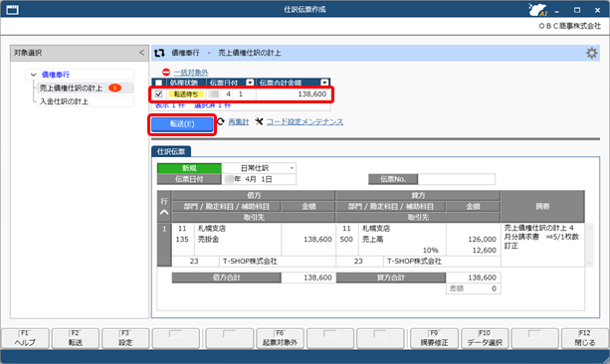Click the F6 起票対象外 function key
This screenshot has width=610, height=364.
tap(280, 338)
